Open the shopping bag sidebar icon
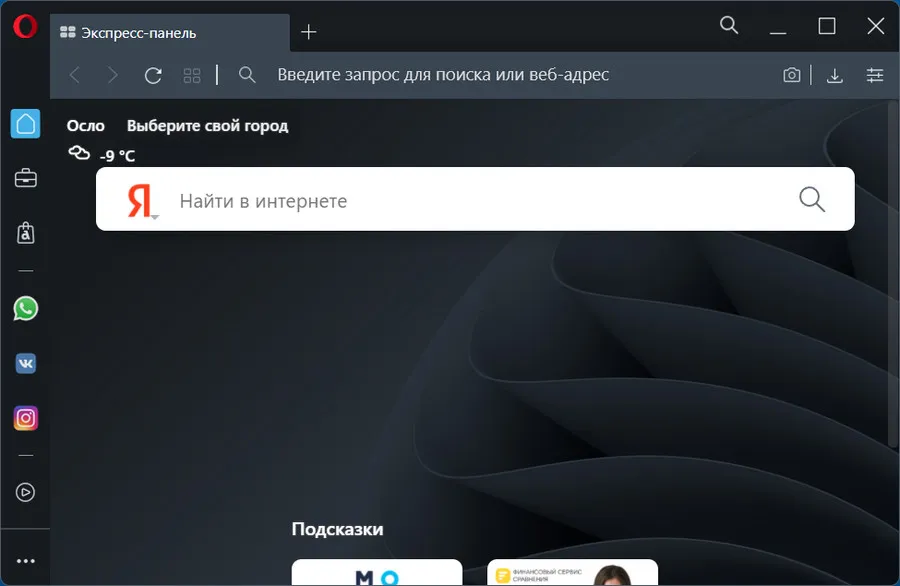The width and height of the screenshot is (900, 586). 25,233
